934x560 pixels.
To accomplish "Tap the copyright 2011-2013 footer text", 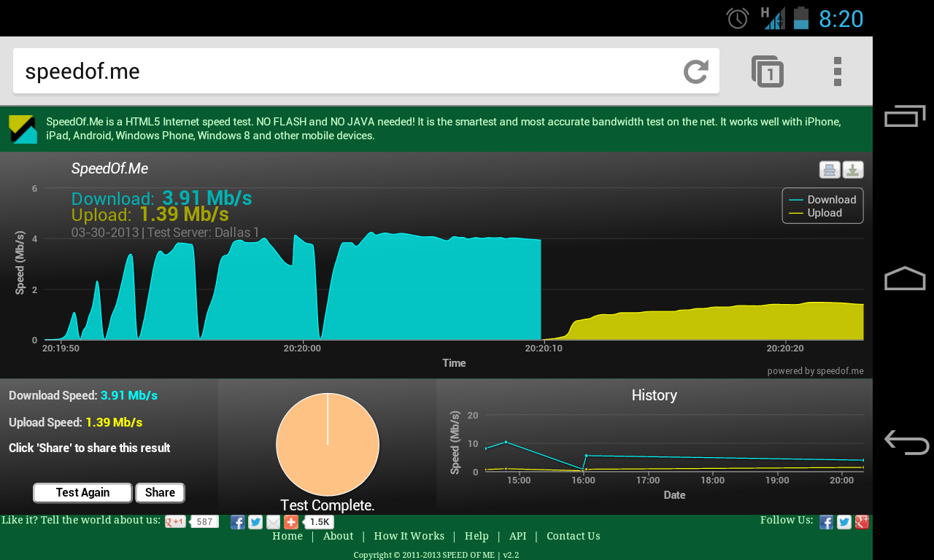I will (x=436, y=555).
